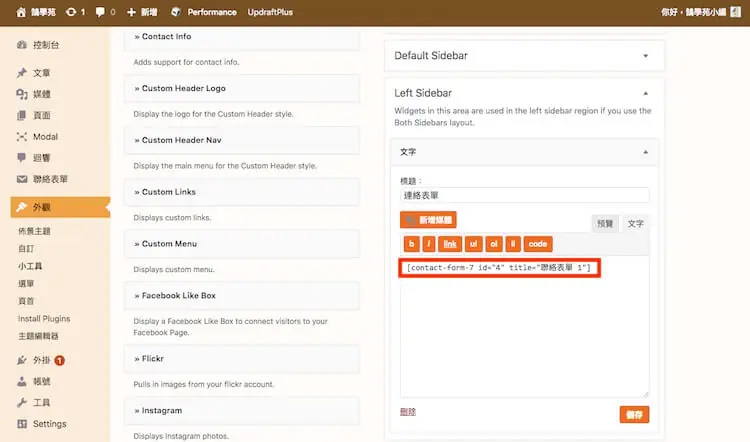Open user avatar at top right
This screenshot has width=750, height=442.
point(736,12)
